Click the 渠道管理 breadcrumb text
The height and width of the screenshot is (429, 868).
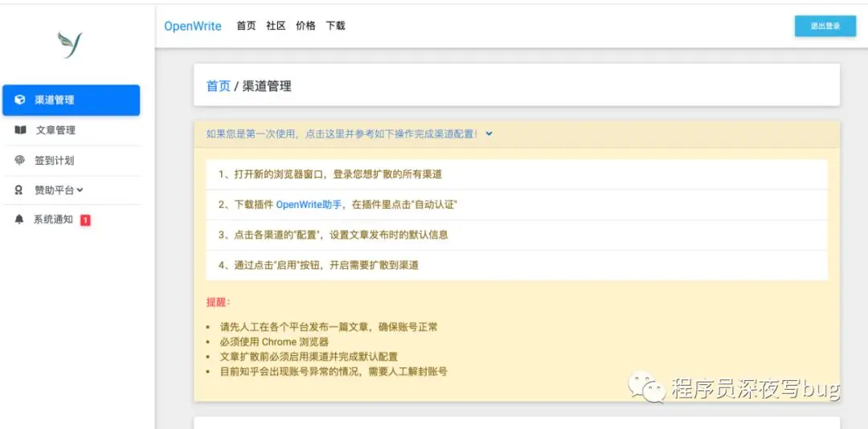(267, 86)
